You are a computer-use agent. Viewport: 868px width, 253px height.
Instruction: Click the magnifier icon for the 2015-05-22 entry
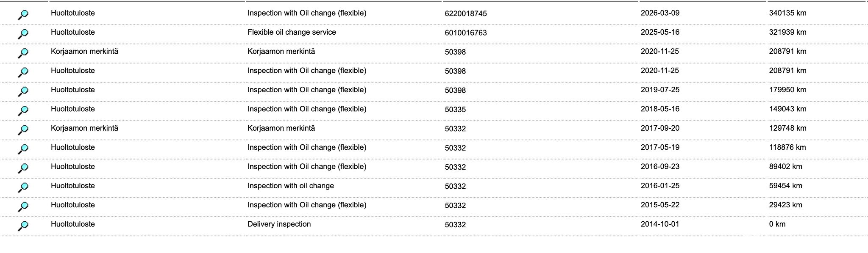[23, 206]
